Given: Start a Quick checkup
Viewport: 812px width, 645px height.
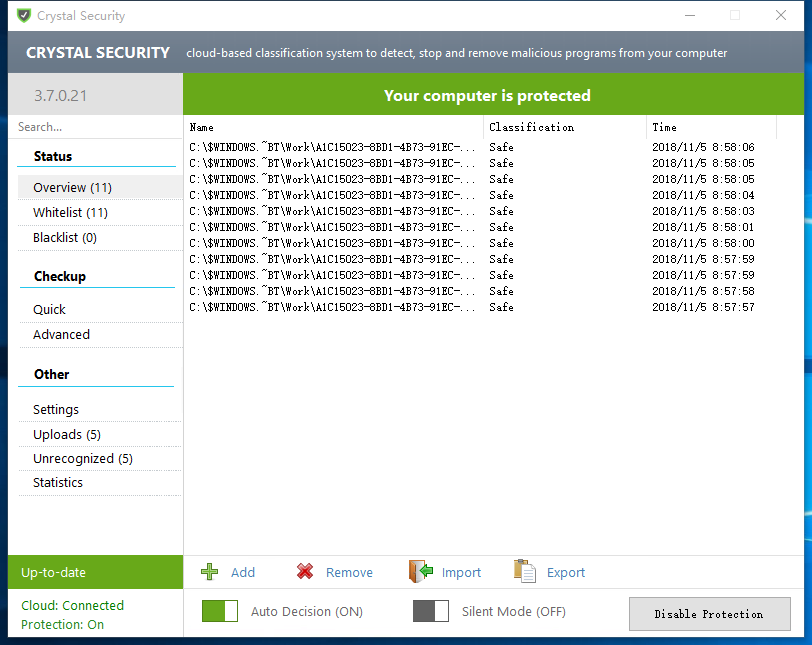Looking at the screenshot, I should pos(49,309).
